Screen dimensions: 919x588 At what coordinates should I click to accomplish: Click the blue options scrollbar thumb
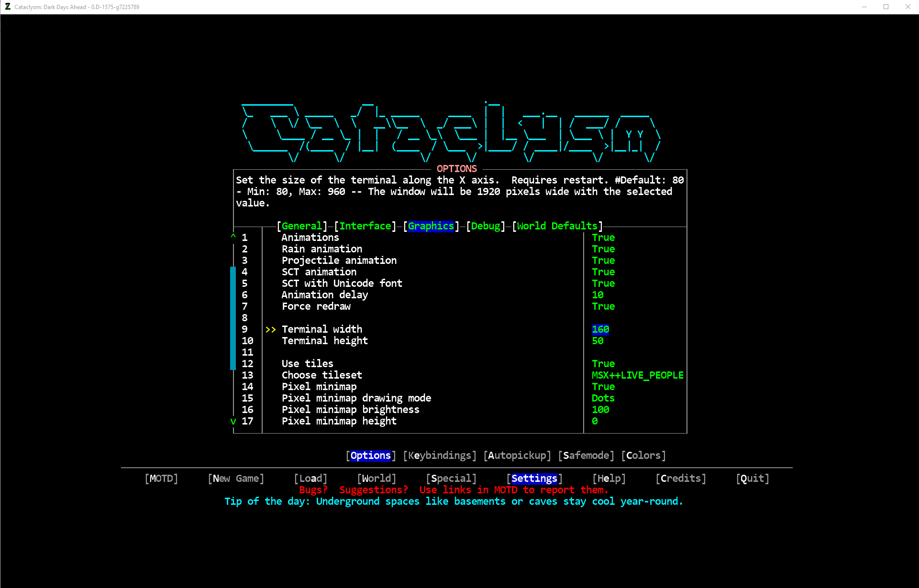click(x=233, y=318)
